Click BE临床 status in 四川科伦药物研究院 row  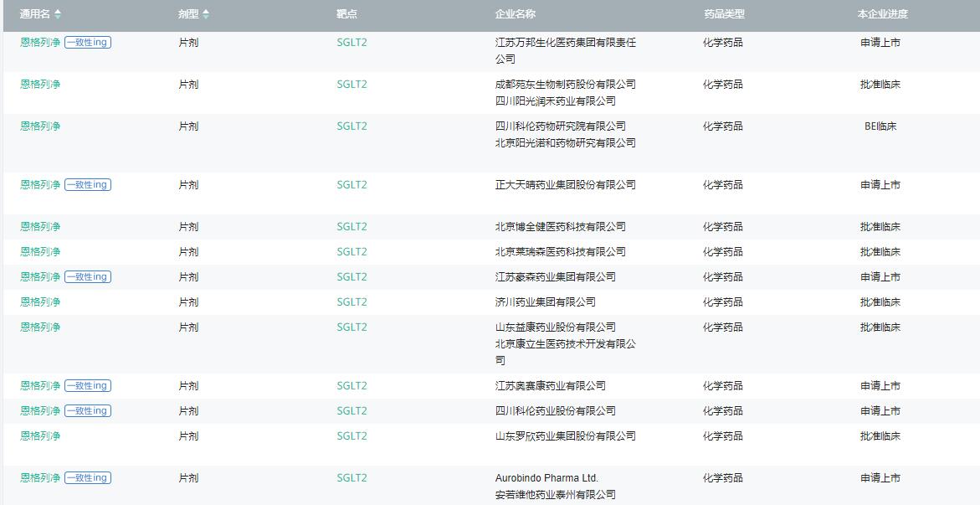(880, 126)
